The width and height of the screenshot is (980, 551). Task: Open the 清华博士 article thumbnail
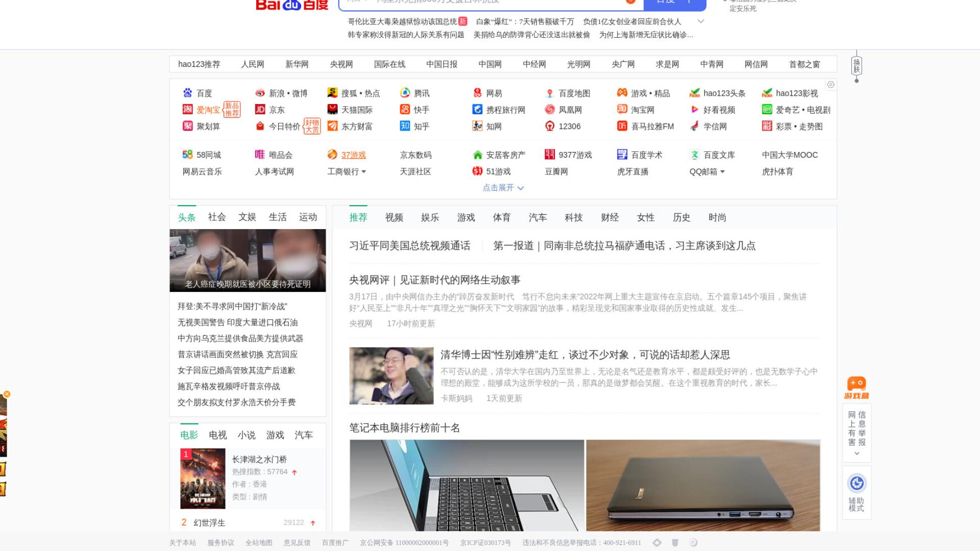click(391, 375)
